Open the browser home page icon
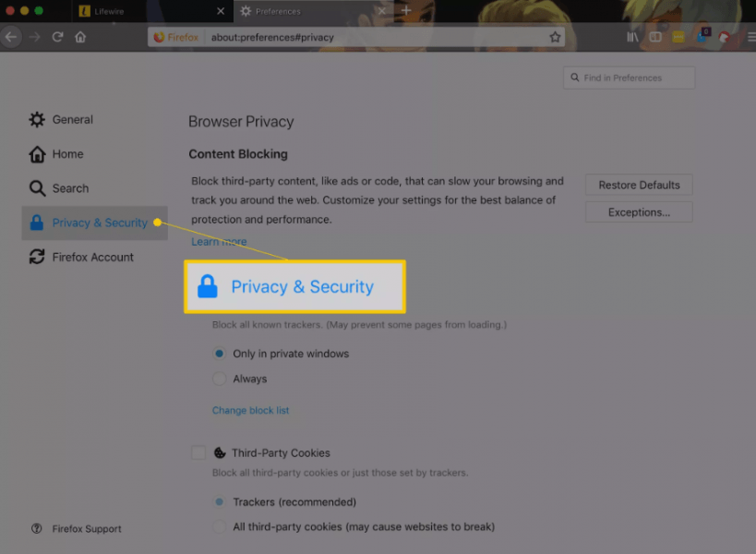This screenshot has height=554, width=756. 80,37
